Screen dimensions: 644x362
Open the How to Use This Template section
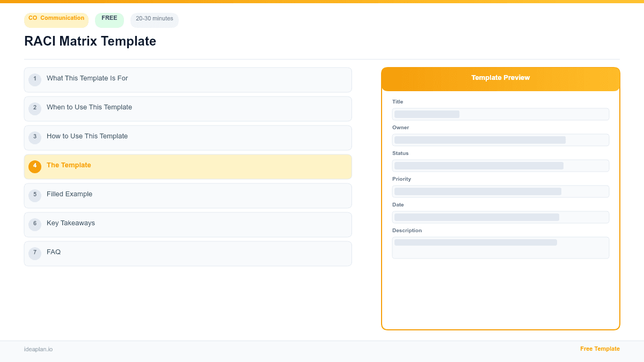188,137
